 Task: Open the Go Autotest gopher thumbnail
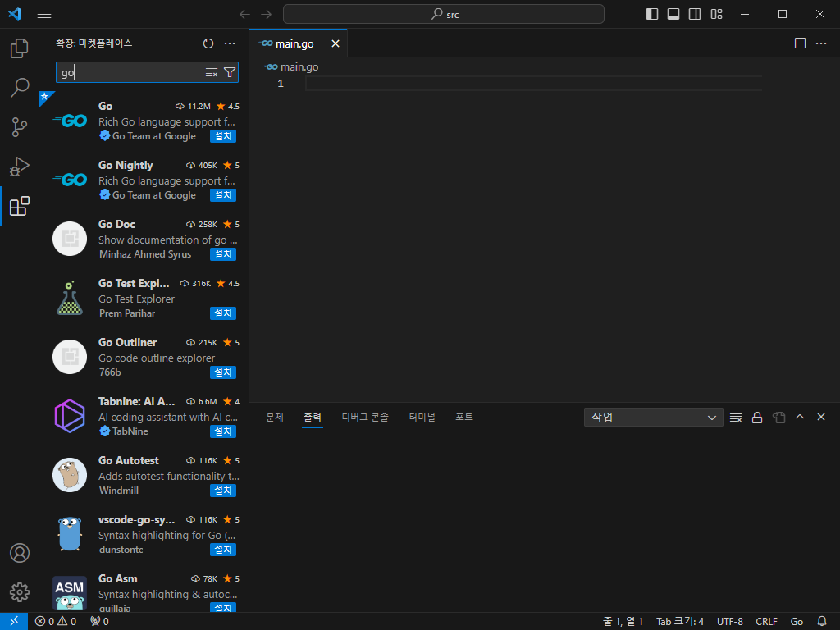[x=70, y=475]
